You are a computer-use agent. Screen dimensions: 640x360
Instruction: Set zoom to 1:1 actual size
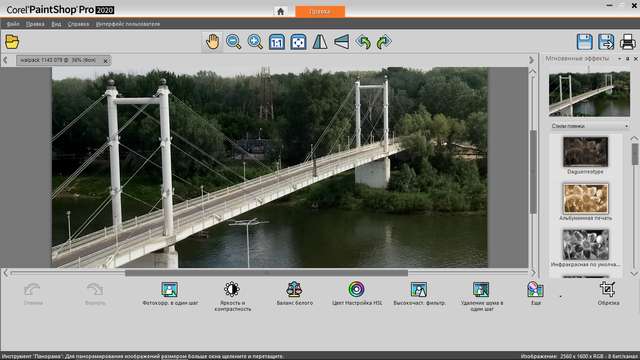tap(277, 42)
